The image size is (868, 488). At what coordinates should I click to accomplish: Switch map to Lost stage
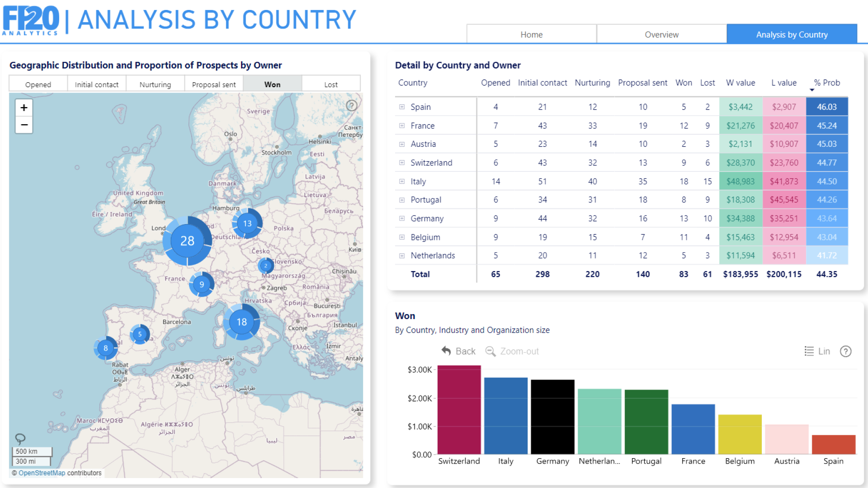pos(331,84)
